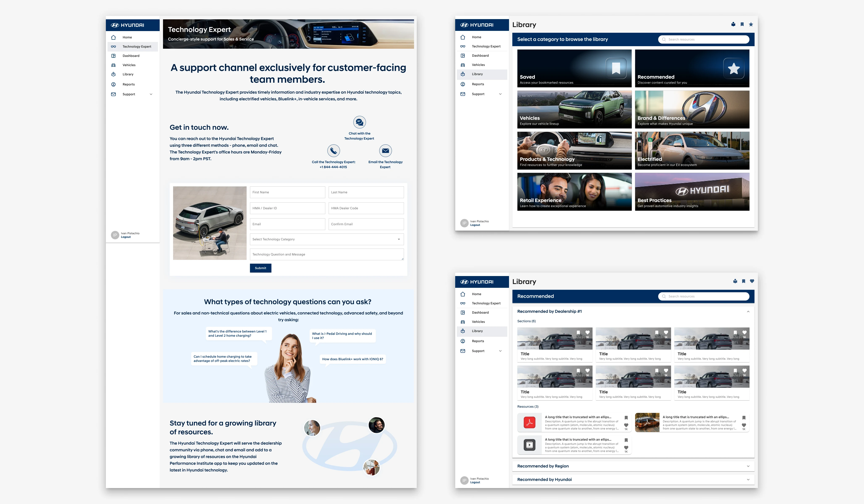Viewport: 864px width, 504px height.
Task: Select Reports in the Recommended page sidebar
Action: (x=482, y=341)
